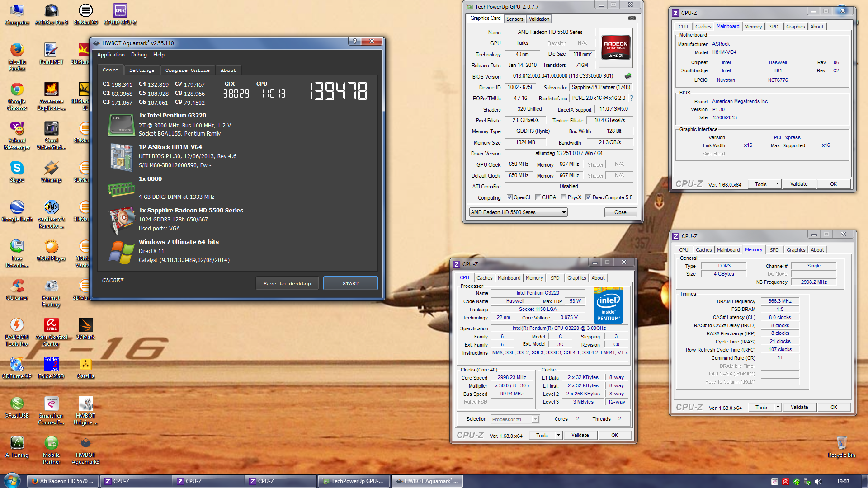Click the GPU-Z screenshot camera icon
Viewport: 868px width, 488px height.
coord(632,18)
